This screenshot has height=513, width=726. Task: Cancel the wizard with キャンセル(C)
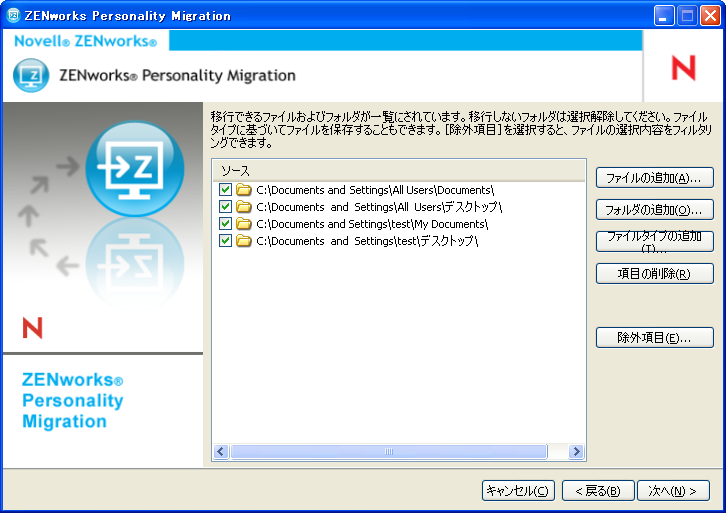518,491
